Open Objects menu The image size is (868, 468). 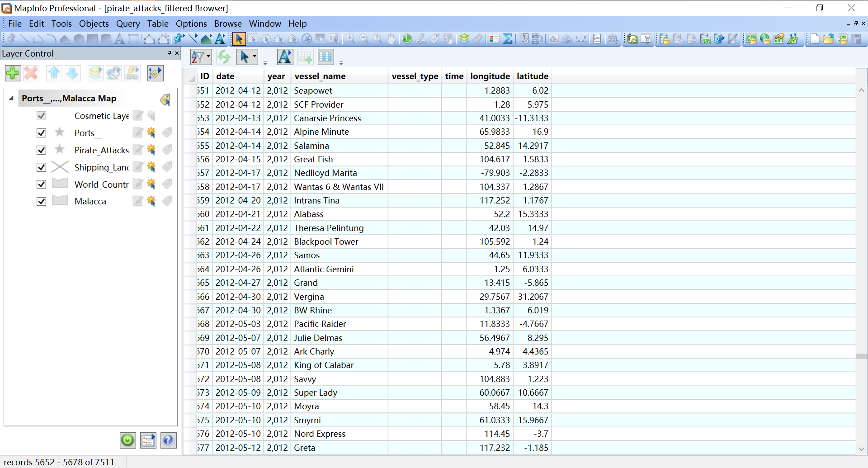click(x=94, y=24)
